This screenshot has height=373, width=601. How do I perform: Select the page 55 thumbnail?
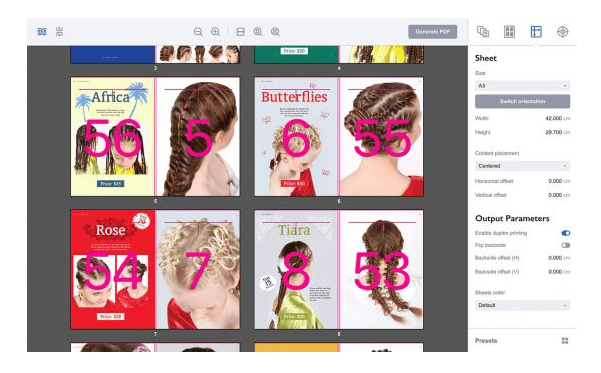point(382,137)
